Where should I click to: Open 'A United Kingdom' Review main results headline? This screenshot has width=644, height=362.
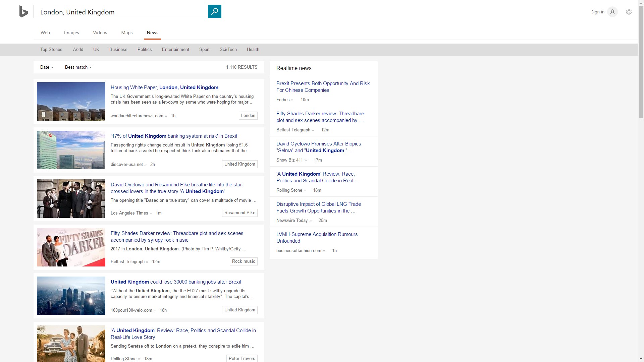tap(183, 334)
